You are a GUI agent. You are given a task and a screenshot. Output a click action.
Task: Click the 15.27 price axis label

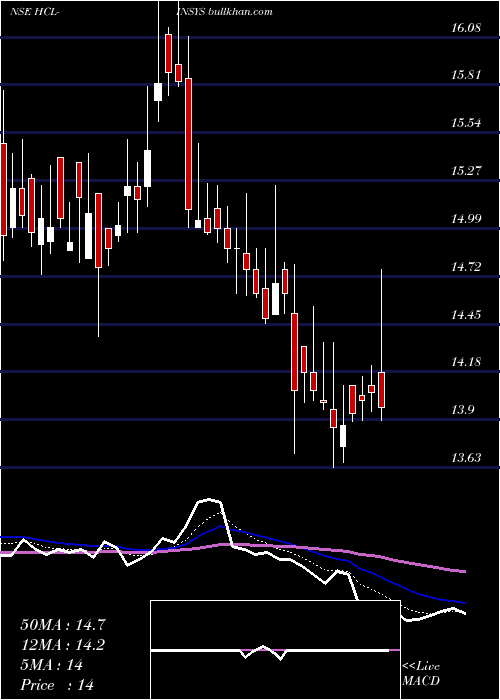click(466, 171)
